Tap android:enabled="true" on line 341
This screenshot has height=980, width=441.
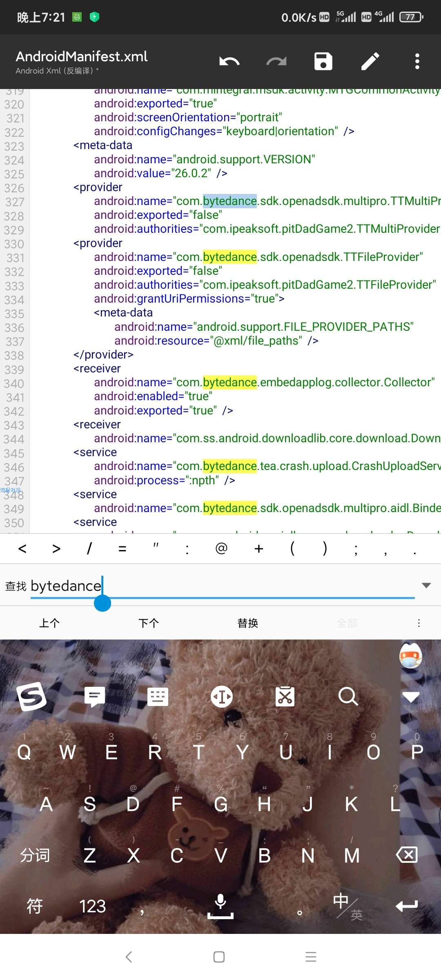[x=153, y=396]
